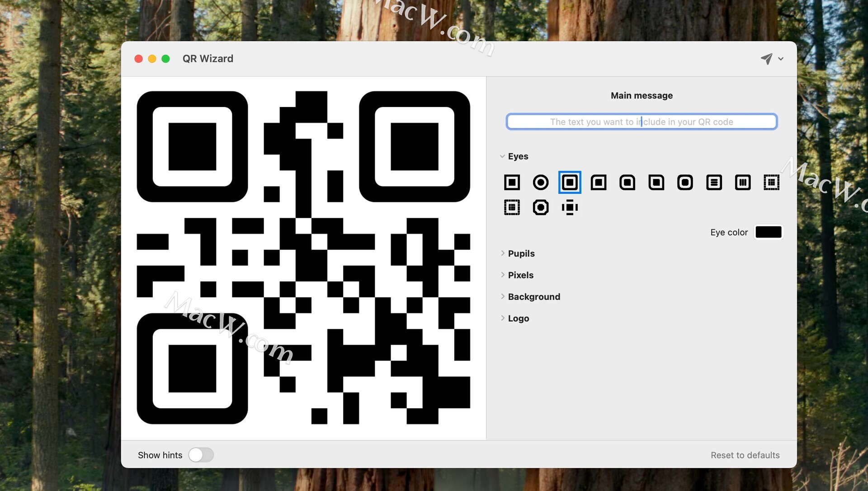
Task: Click the 'Main message' heading
Action: click(x=642, y=96)
